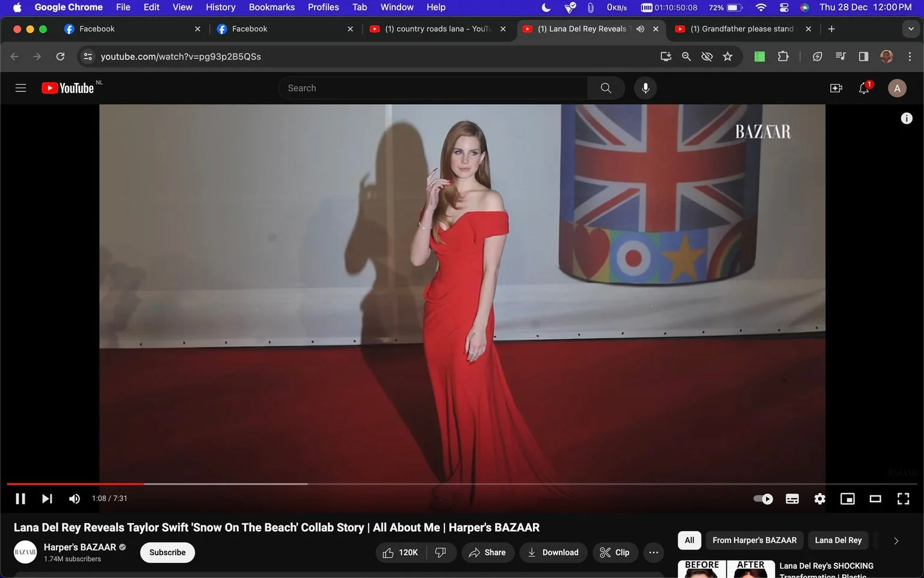Select the All filter chip

coord(689,540)
